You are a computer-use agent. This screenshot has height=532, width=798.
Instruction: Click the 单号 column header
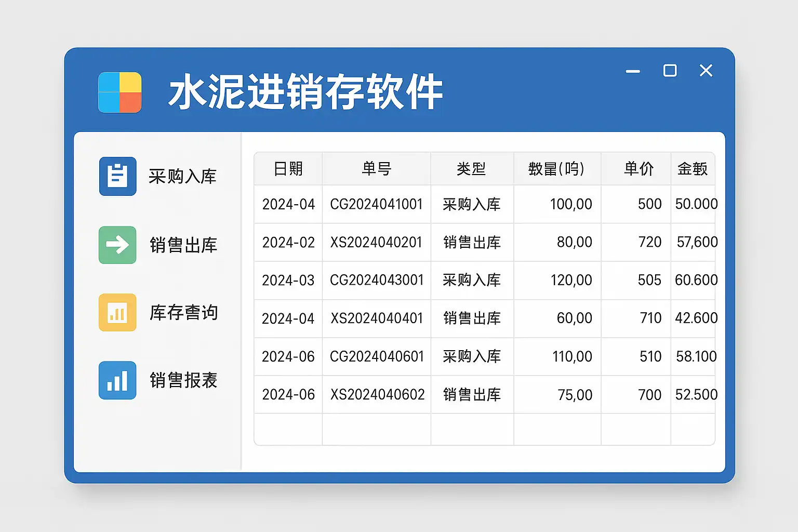(377, 169)
